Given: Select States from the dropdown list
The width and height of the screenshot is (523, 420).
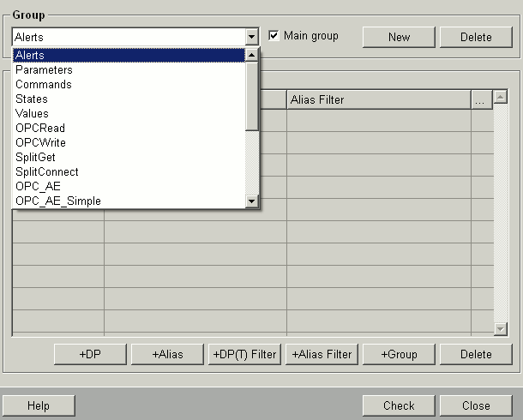Looking at the screenshot, I should (32, 99).
